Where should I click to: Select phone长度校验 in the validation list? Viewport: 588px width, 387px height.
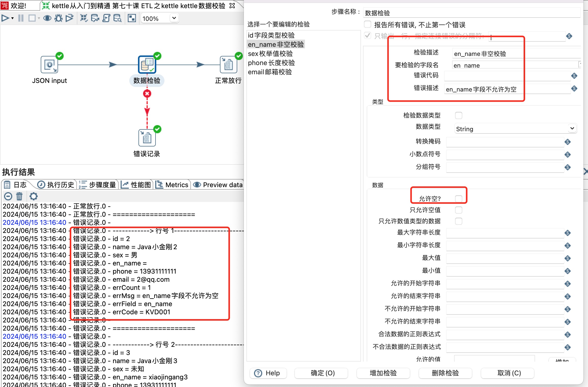pyautogui.click(x=271, y=63)
